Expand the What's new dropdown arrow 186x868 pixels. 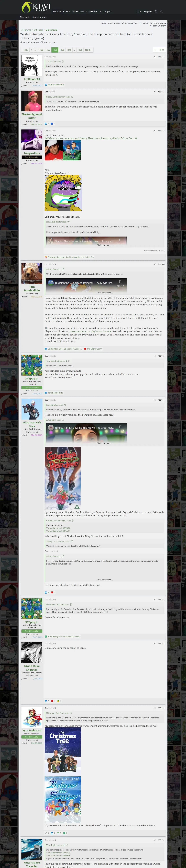pos(86,11)
